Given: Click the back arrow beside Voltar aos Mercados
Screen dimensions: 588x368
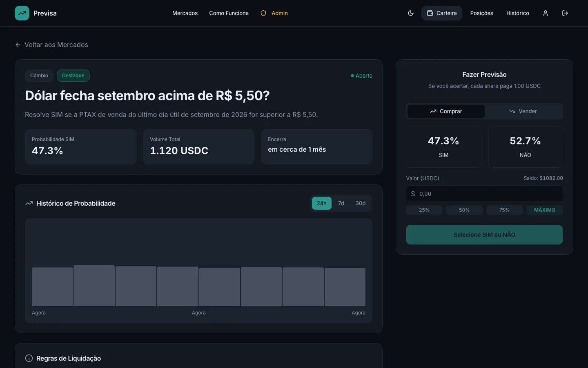Looking at the screenshot, I should click(18, 45).
